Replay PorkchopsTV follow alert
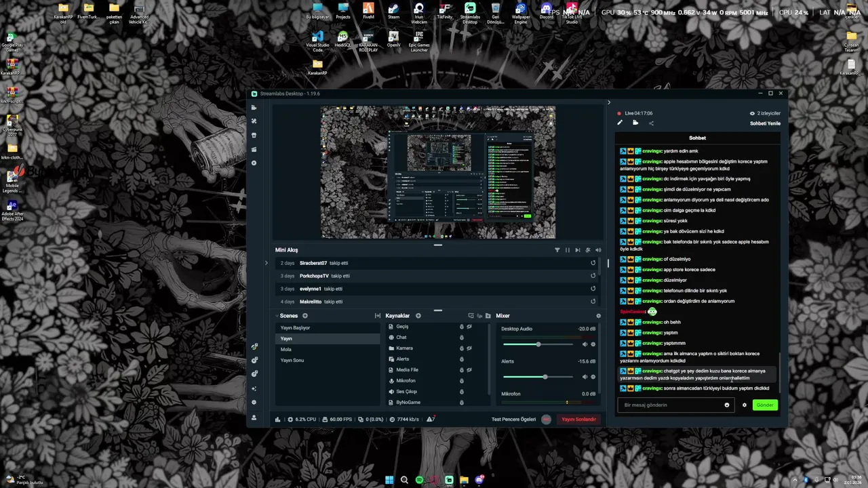Screen dimensions: 868x488 coord(593,276)
